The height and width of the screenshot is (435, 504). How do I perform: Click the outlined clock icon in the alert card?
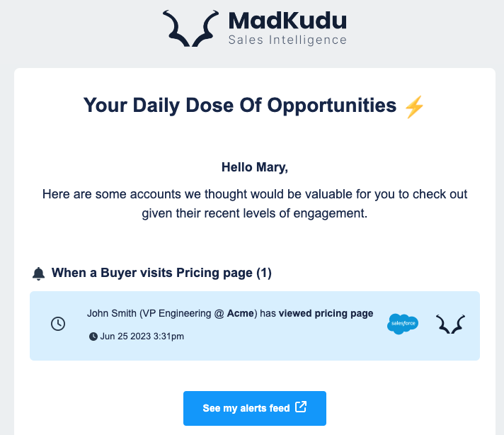point(58,324)
